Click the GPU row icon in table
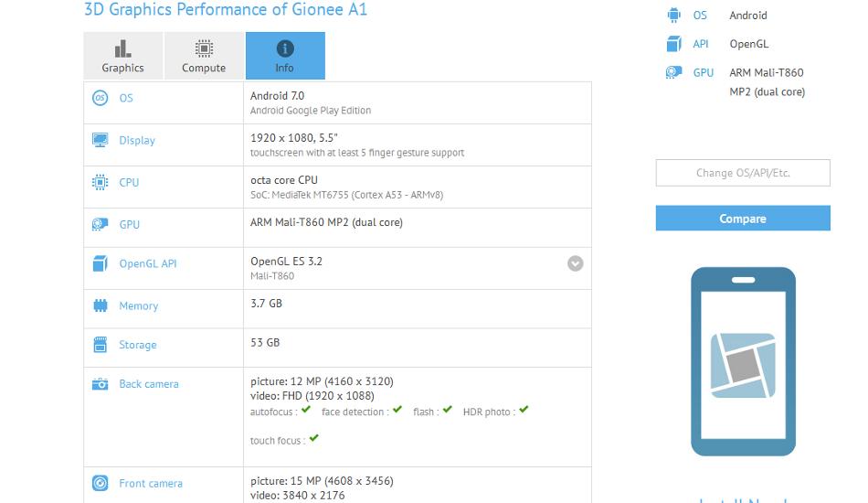This screenshot has width=868, height=503. coord(101,224)
